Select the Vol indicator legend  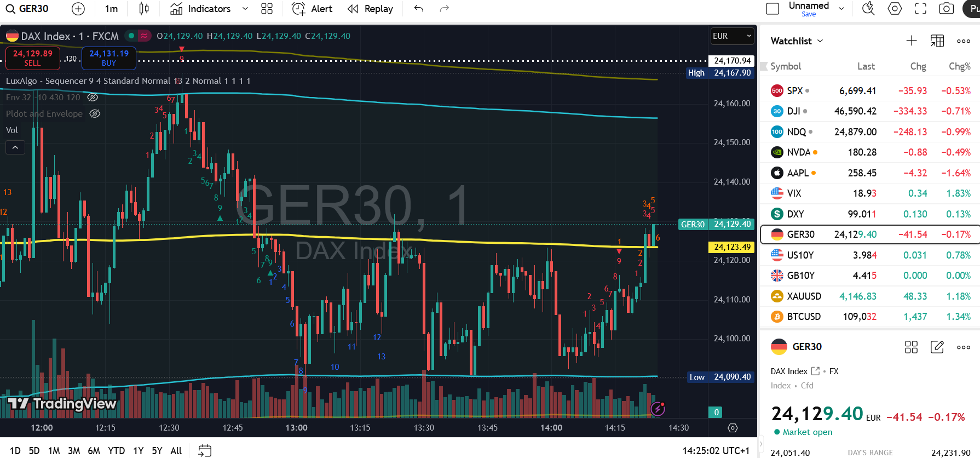(12, 130)
